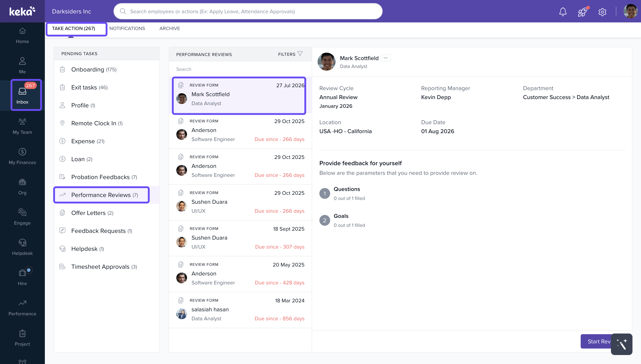Click the Onboarding clipboard icon
641x364 pixels.
(62, 69)
